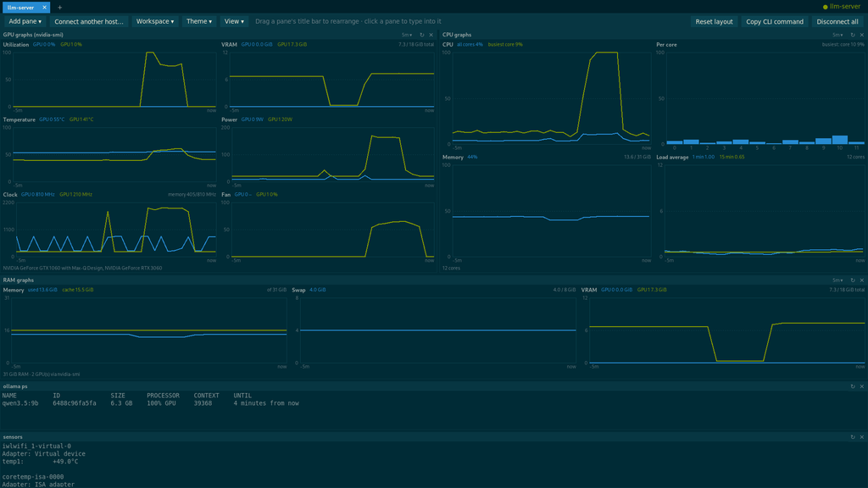
Task: Refresh the RAM graphs pane
Action: pos(853,280)
